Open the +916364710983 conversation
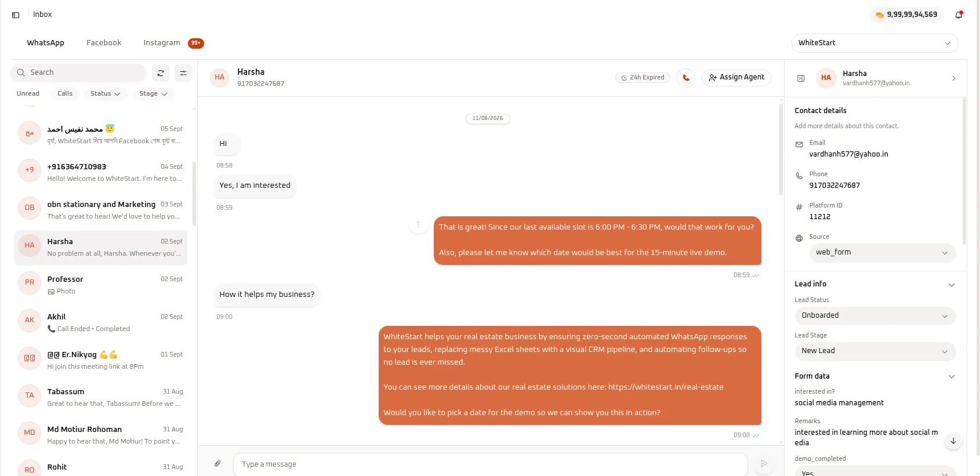Viewport: 980px width, 476px height. 101,172
